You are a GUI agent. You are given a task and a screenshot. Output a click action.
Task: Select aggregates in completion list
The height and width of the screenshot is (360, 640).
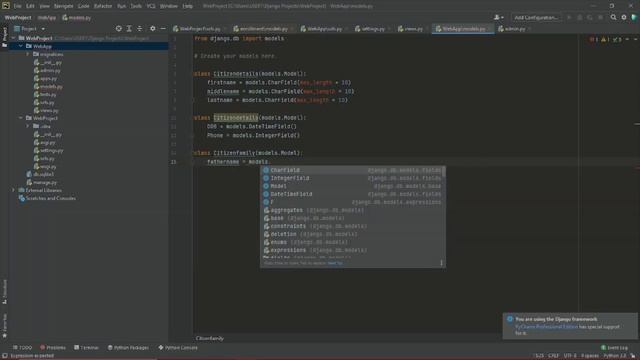pyautogui.click(x=352, y=210)
